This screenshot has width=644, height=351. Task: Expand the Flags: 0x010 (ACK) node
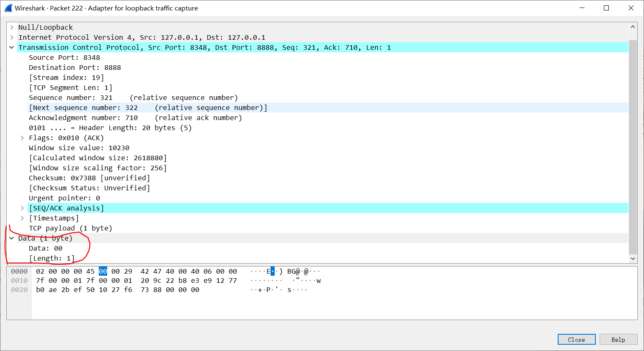[x=22, y=138]
